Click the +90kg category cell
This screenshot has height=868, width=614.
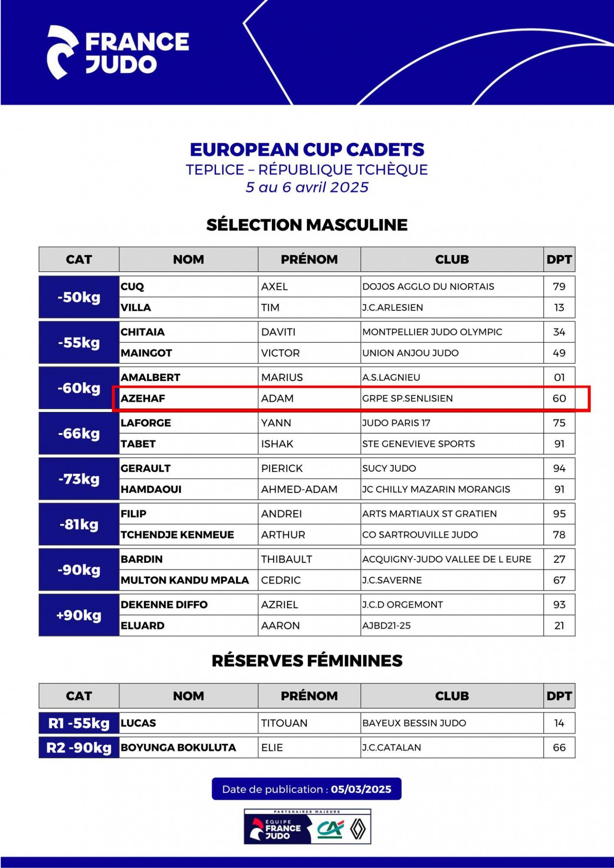pos(79,615)
